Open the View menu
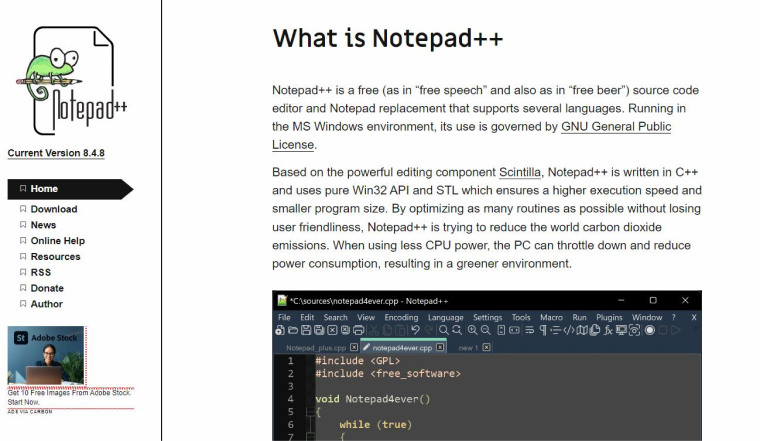 point(366,317)
